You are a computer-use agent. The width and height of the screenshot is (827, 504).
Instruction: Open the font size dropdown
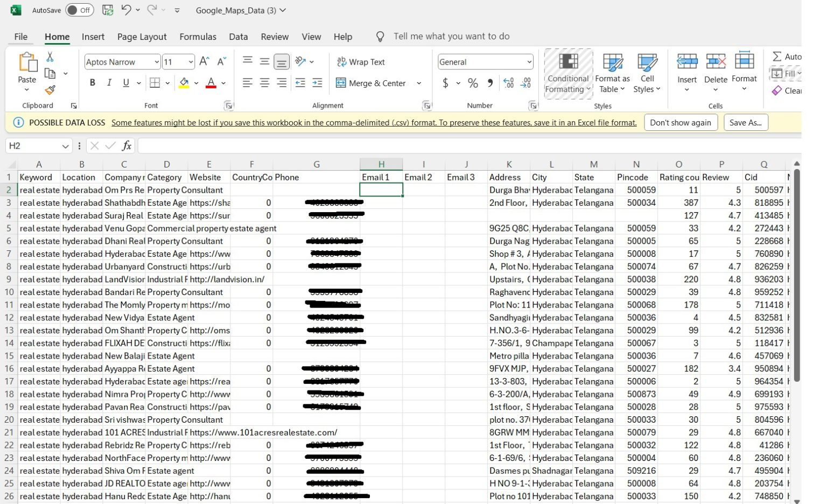click(x=190, y=62)
